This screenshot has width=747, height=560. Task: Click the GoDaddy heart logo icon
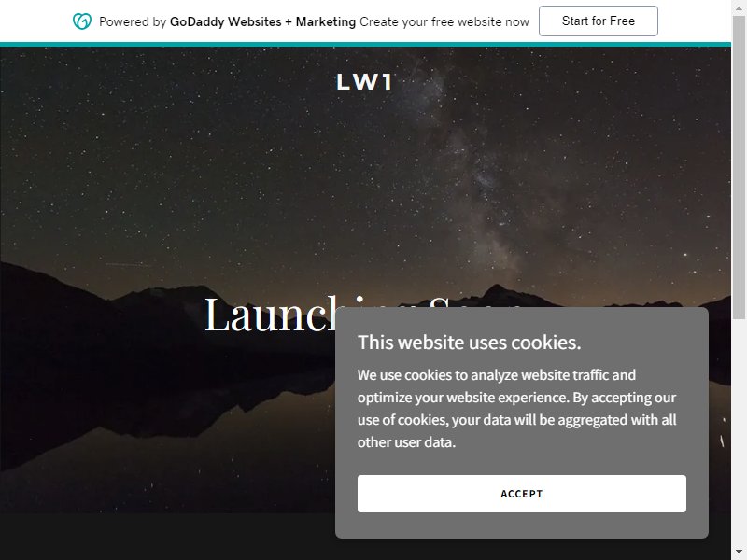tap(82, 21)
